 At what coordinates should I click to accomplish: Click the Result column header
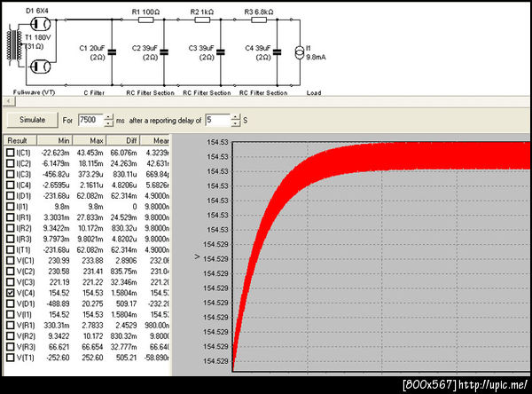coord(20,140)
